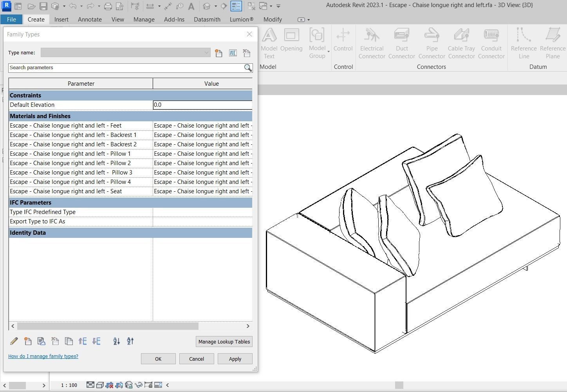Click the Delete Type icon

(246, 53)
